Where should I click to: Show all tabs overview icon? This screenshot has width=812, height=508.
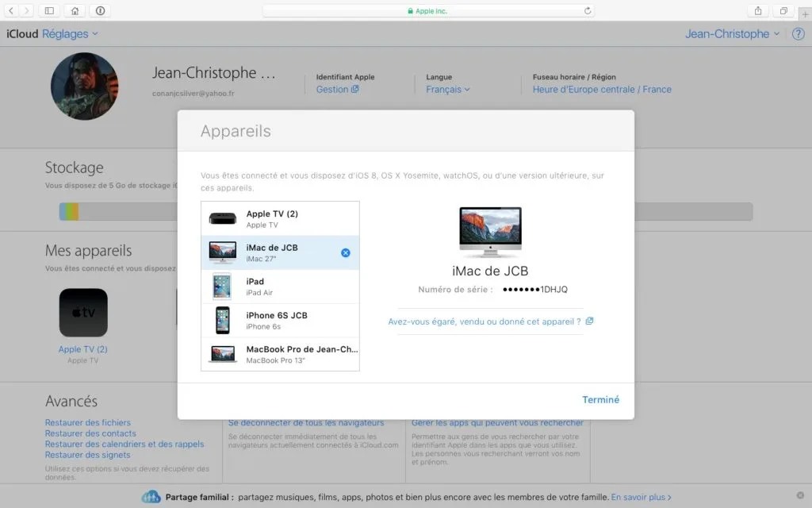point(783,10)
